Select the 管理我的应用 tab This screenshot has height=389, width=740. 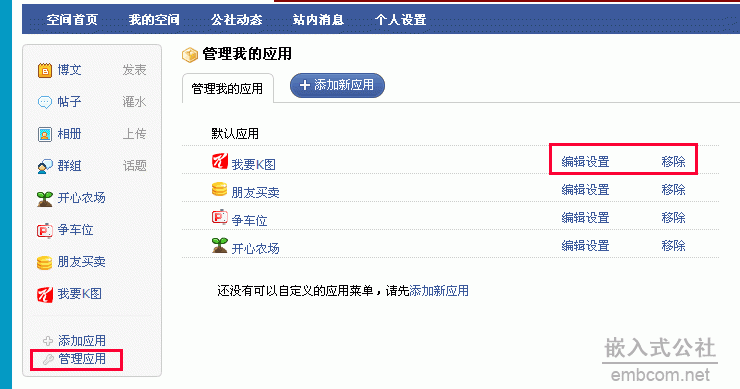click(x=227, y=88)
